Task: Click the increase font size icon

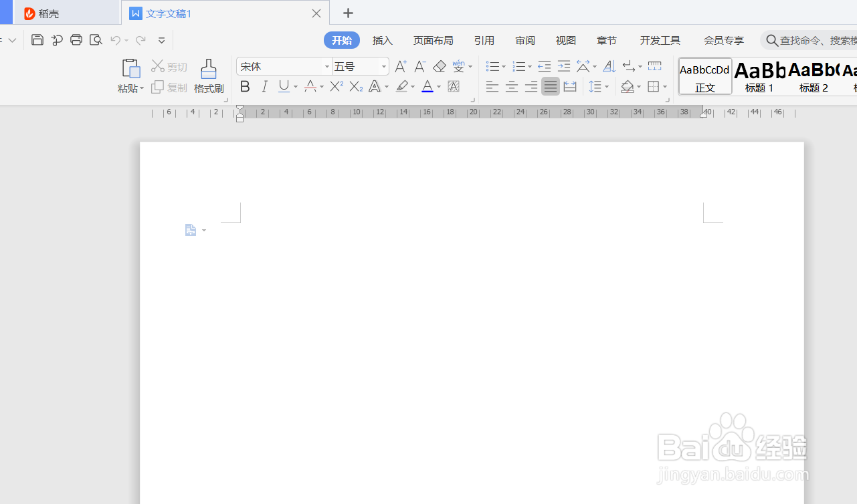Action: point(400,66)
